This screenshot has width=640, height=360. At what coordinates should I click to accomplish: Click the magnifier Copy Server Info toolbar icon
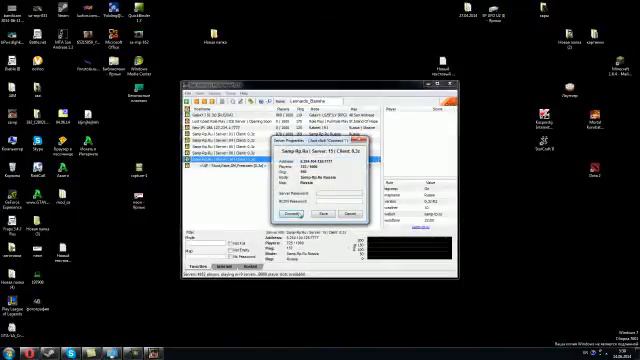pos(232,101)
